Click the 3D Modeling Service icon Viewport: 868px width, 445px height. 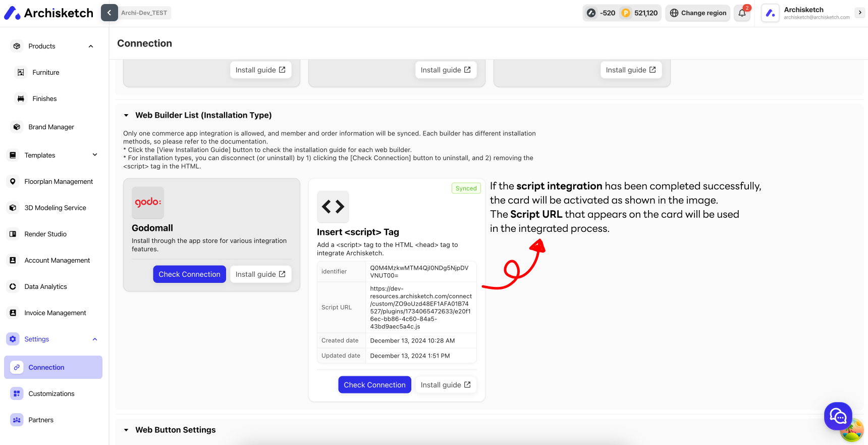click(13, 208)
